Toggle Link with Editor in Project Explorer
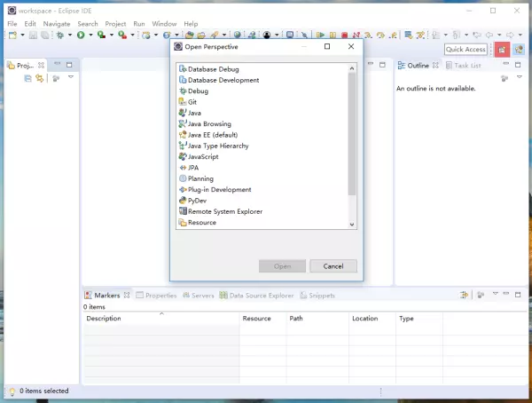 coord(40,78)
